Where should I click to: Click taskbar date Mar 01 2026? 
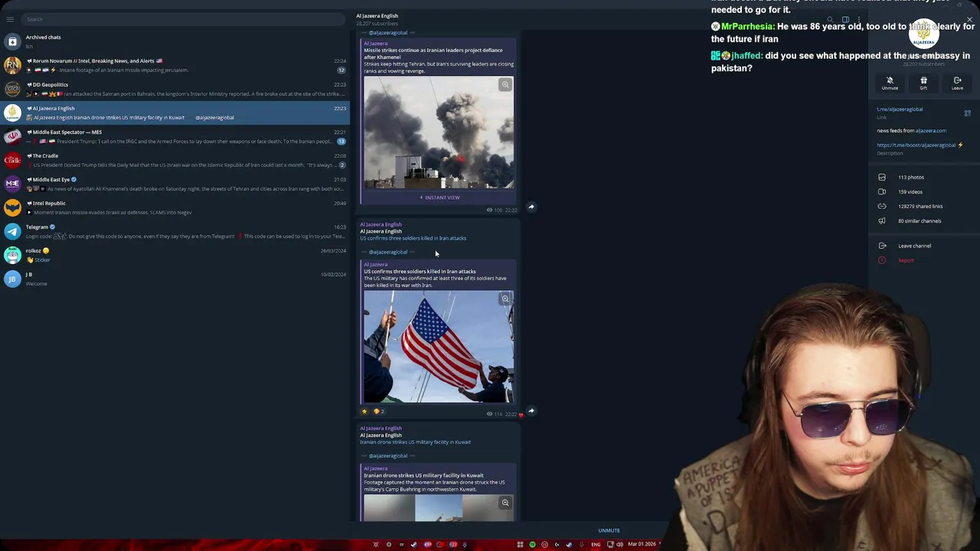tap(642, 545)
